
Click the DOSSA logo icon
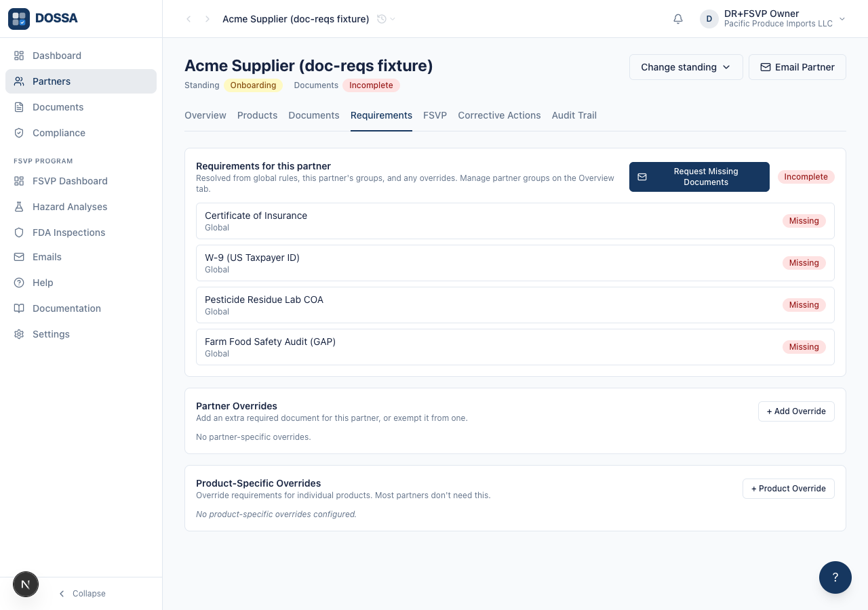click(x=19, y=18)
